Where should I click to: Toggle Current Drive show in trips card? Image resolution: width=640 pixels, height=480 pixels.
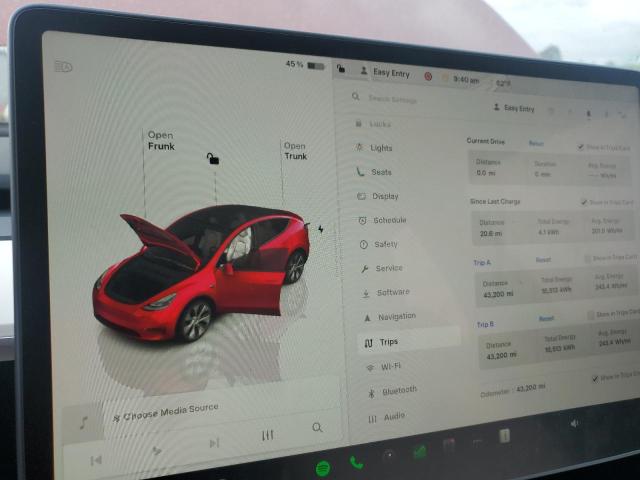coord(581,147)
